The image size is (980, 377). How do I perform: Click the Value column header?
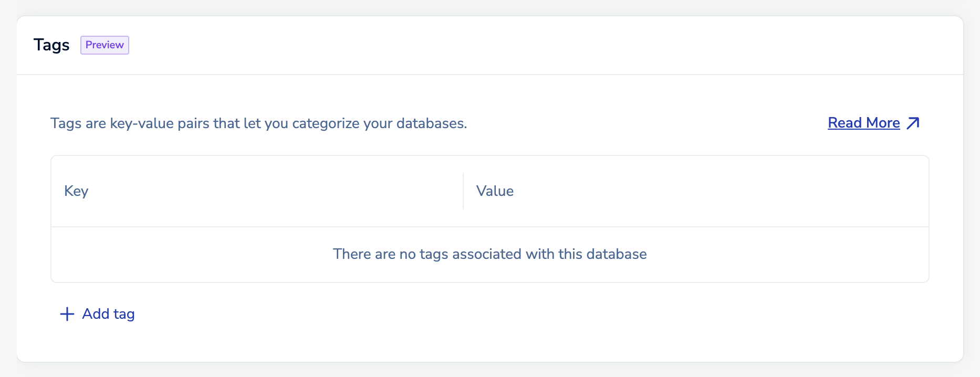pos(495,191)
